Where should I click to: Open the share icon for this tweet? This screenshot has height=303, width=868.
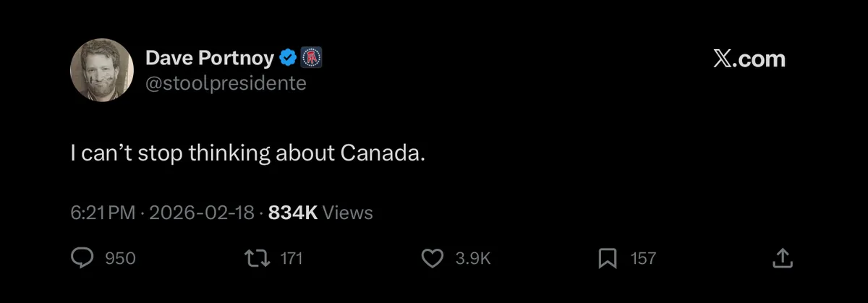[783, 258]
